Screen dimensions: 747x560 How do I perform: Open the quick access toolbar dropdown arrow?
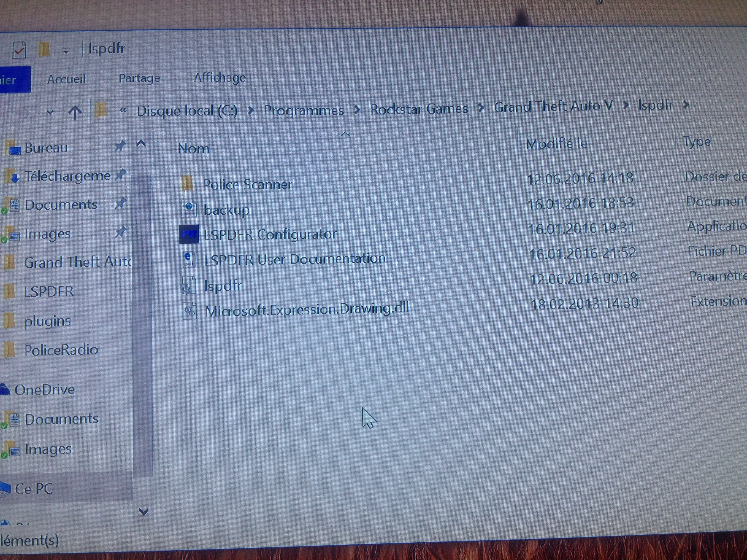[66, 51]
